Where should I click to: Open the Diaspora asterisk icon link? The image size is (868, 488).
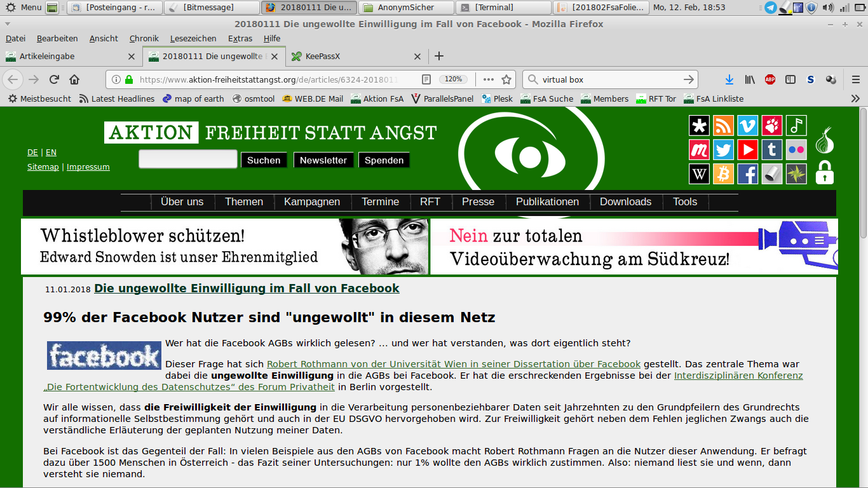coord(700,126)
